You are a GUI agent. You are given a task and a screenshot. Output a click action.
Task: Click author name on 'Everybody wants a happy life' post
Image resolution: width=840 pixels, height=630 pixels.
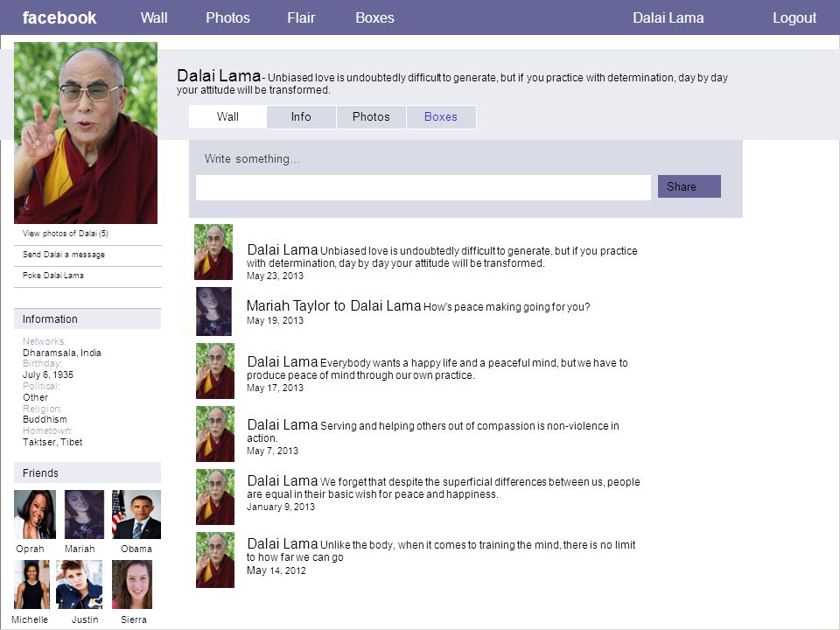pyautogui.click(x=283, y=361)
